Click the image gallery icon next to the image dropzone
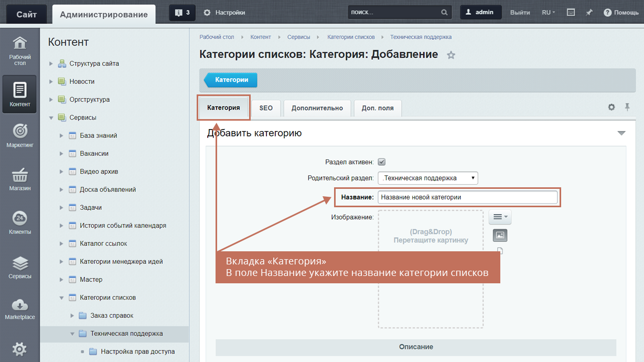Screen dimensions: 644x362 pos(500,236)
